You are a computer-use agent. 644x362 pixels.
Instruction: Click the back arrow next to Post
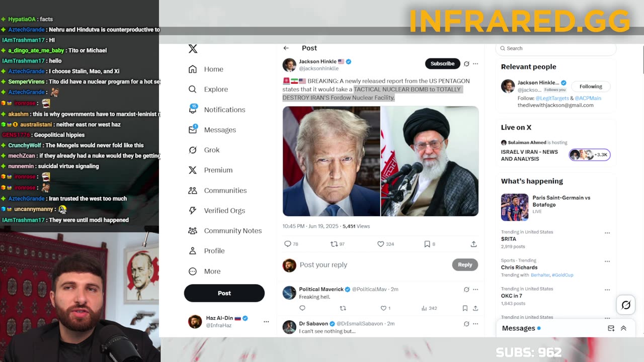click(x=286, y=48)
